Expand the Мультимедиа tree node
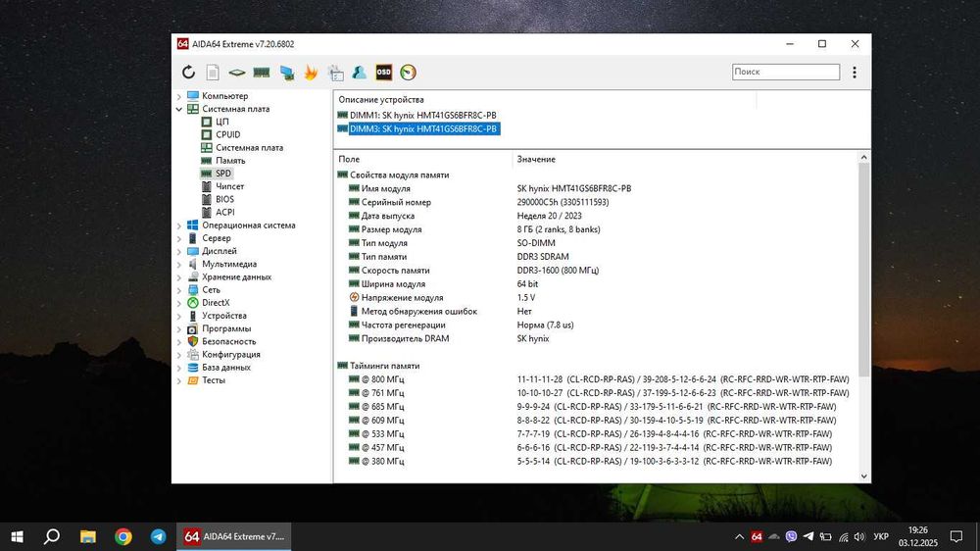980x551 pixels. tap(179, 265)
